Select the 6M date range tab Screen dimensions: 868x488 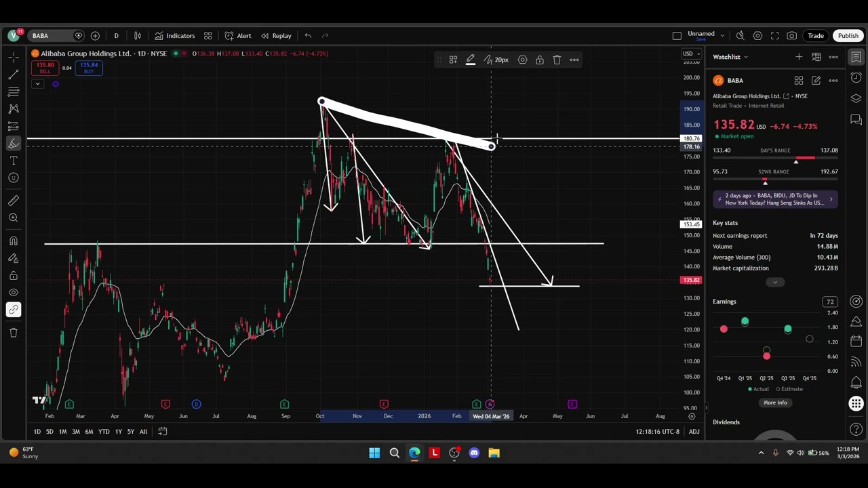89,432
